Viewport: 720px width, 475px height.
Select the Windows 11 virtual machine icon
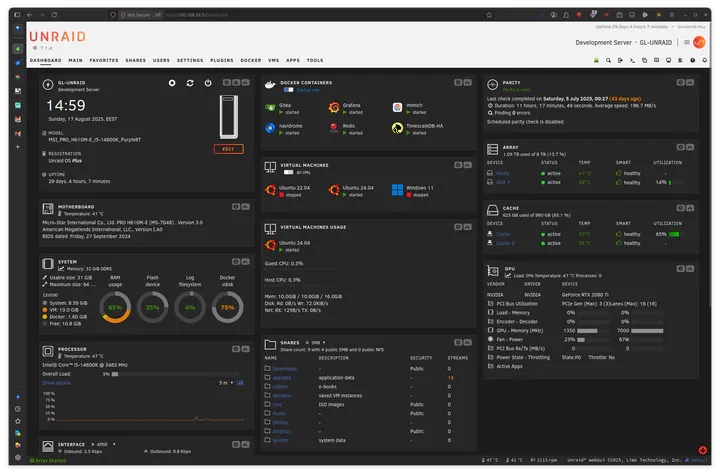coord(397,190)
